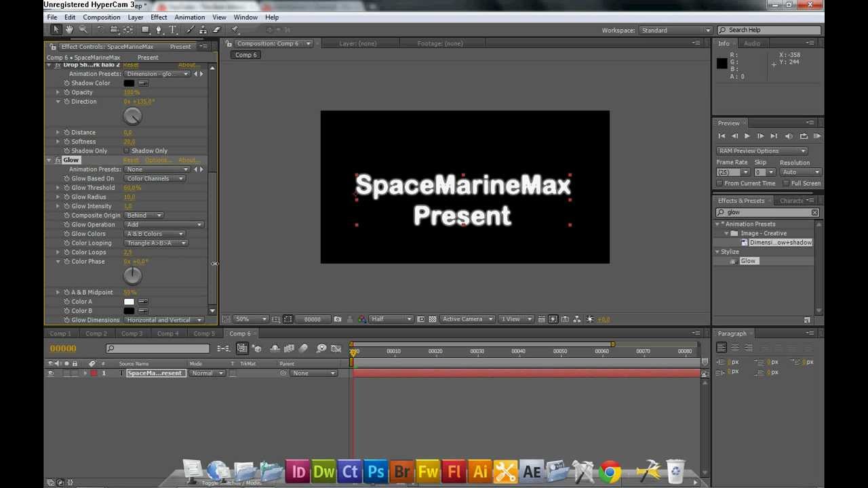Open the File menu

click(51, 17)
